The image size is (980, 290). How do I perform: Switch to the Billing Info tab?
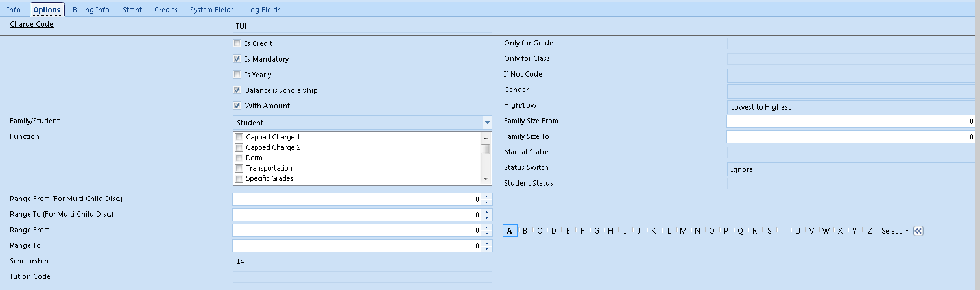(x=91, y=10)
